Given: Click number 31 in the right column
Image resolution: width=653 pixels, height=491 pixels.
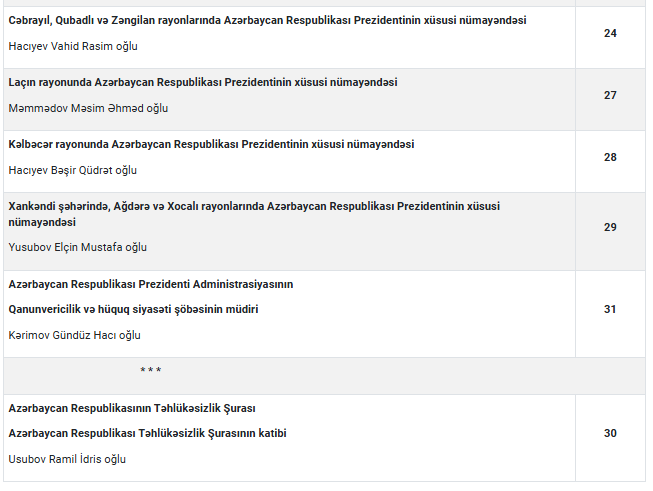Looking at the screenshot, I should 610,309.
